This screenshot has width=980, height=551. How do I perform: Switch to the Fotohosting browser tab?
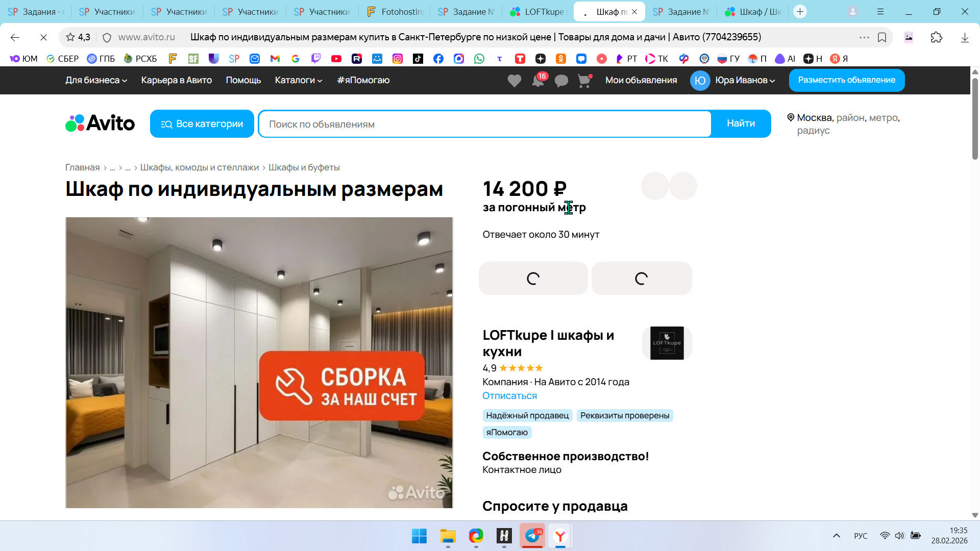tap(395, 11)
